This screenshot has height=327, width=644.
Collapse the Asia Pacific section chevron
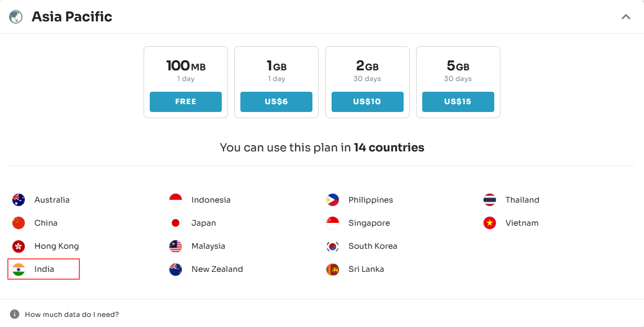coord(625,17)
